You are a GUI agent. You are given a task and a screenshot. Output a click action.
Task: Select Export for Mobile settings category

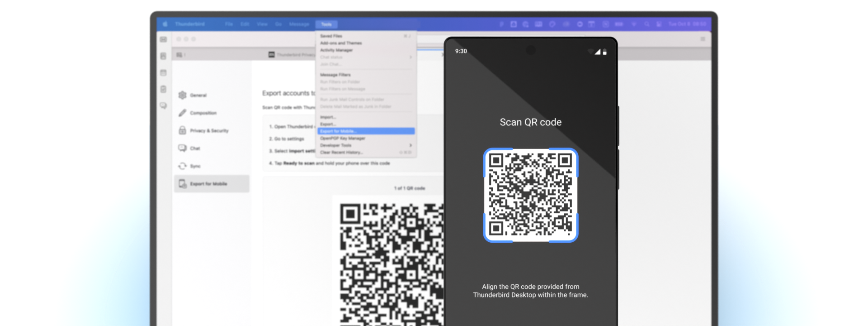(211, 184)
